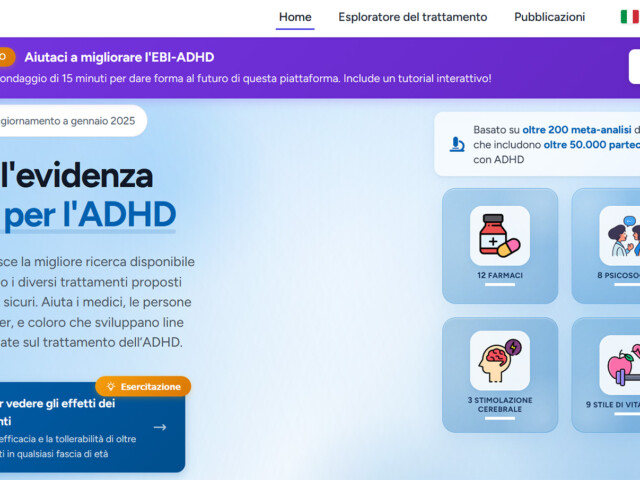Viewport: 640px width, 480px height.
Task: Click the white button in the purple banner
Action: (634, 67)
